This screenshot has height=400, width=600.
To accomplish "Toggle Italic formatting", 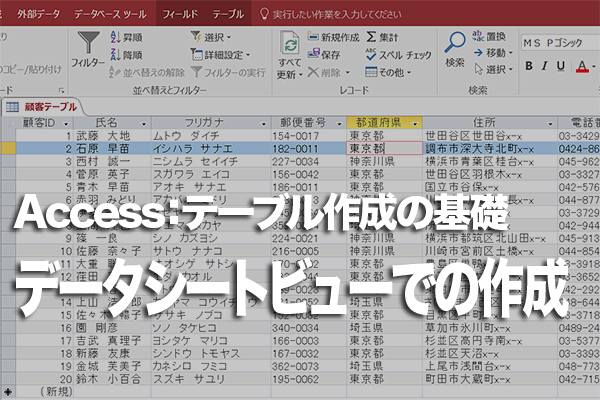I will 544,66.
